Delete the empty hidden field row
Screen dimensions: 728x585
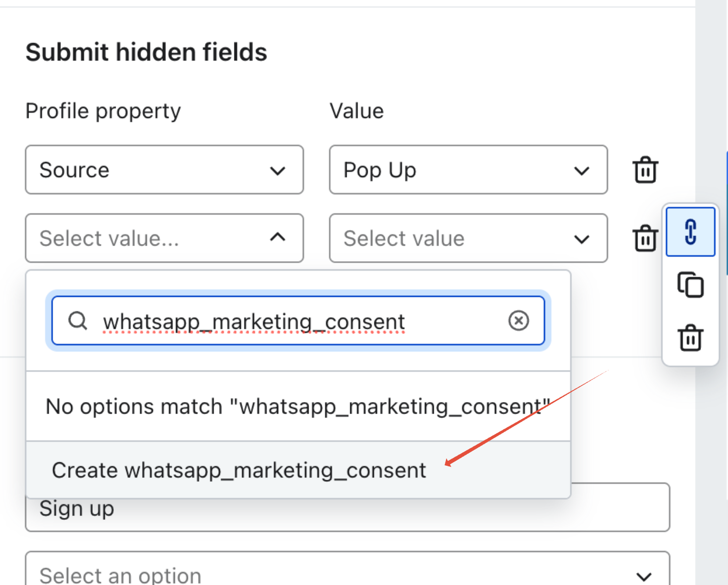tap(645, 238)
